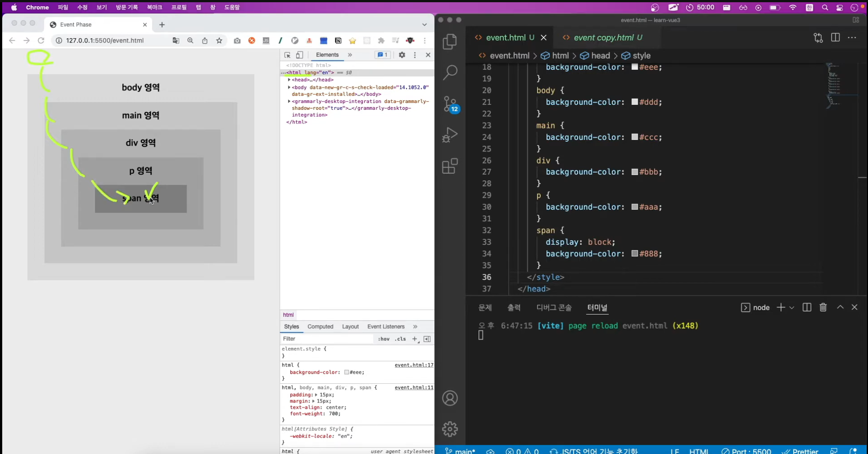Switch to the Computed tab
This screenshot has width=868, height=454.
pyautogui.click(x=320, y=327)
